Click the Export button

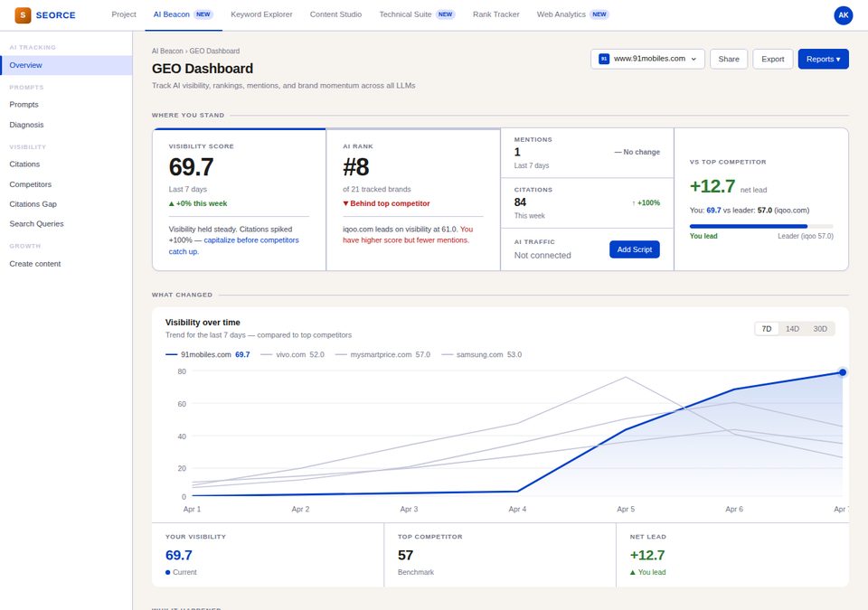pyautogui.click(x=772, y=59)
